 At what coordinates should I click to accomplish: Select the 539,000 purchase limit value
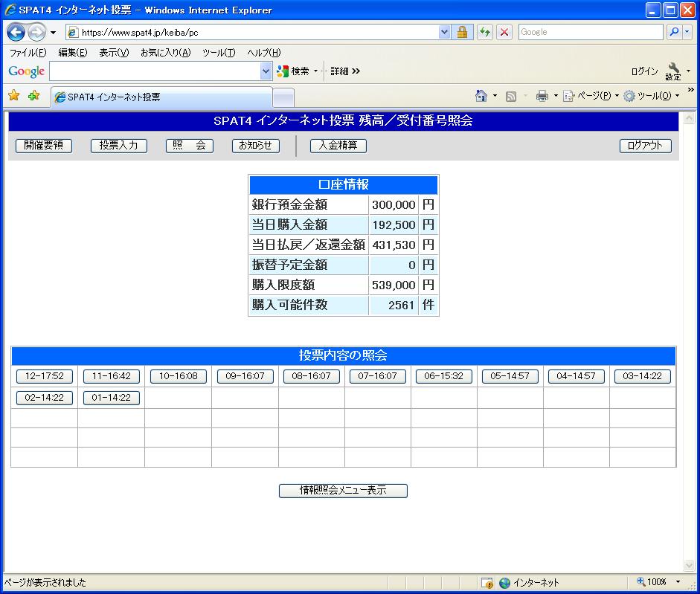(394, 285)
